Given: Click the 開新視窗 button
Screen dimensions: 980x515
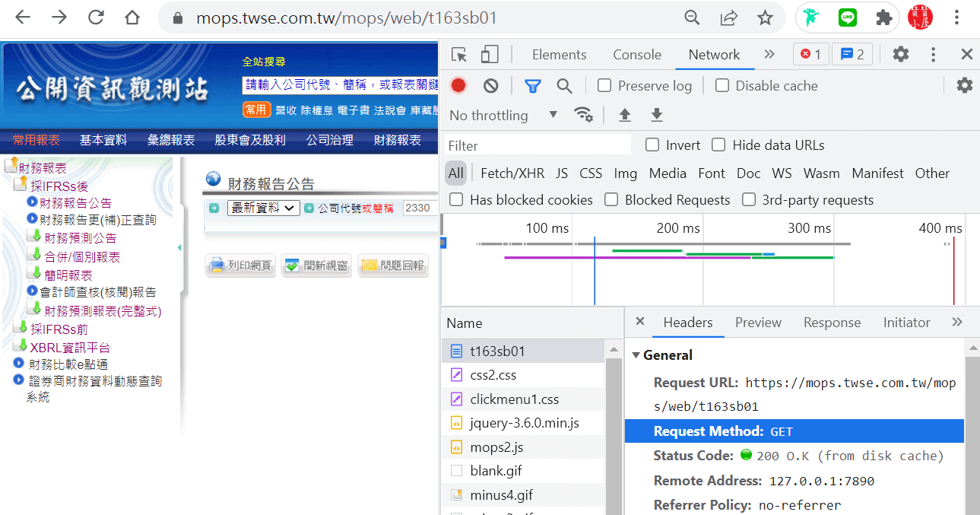Looking at the screenshot, I should click(315, 265).
